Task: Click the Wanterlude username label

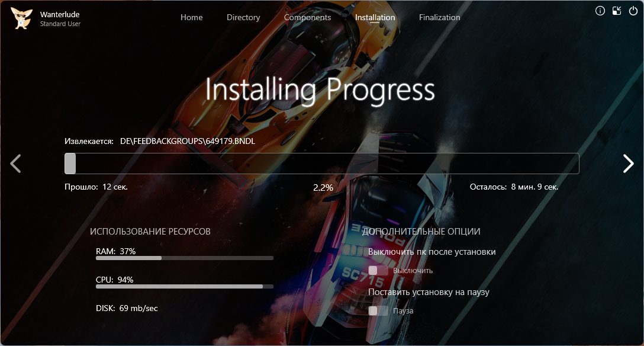Action: 61,14
